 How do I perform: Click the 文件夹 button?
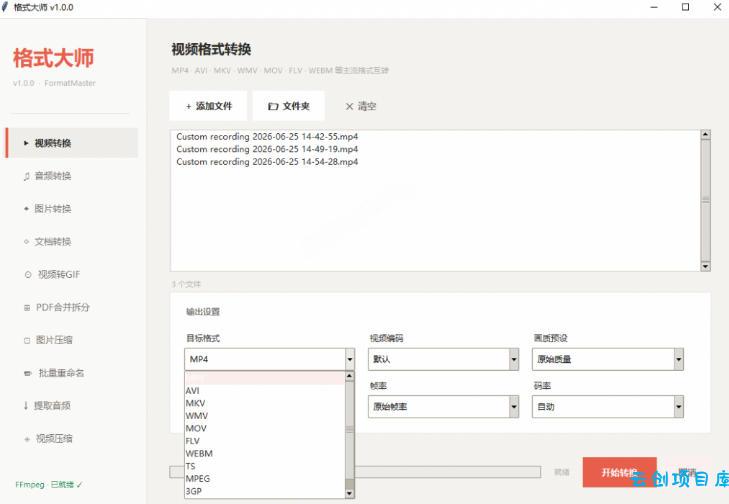click(288, 106)
